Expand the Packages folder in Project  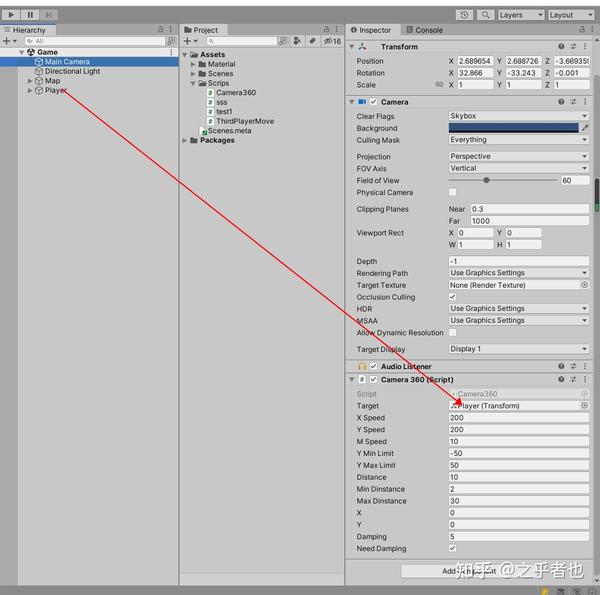click(x=184, y=140)
